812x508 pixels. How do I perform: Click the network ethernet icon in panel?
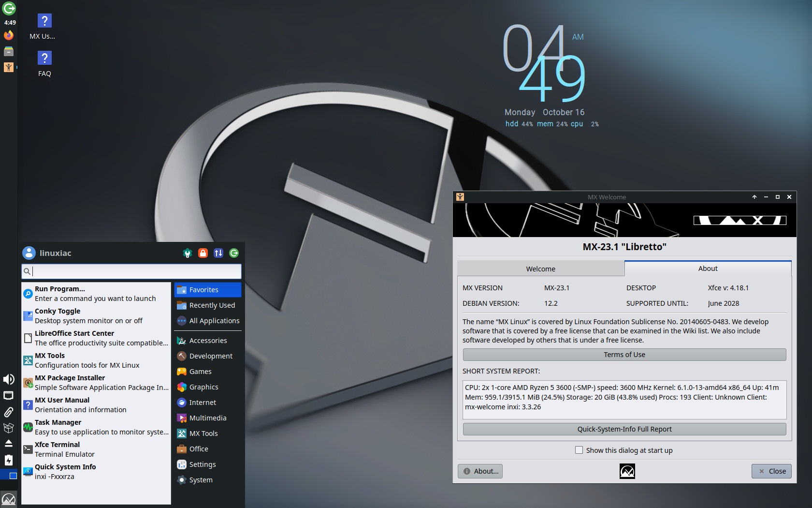pos(9,396)
